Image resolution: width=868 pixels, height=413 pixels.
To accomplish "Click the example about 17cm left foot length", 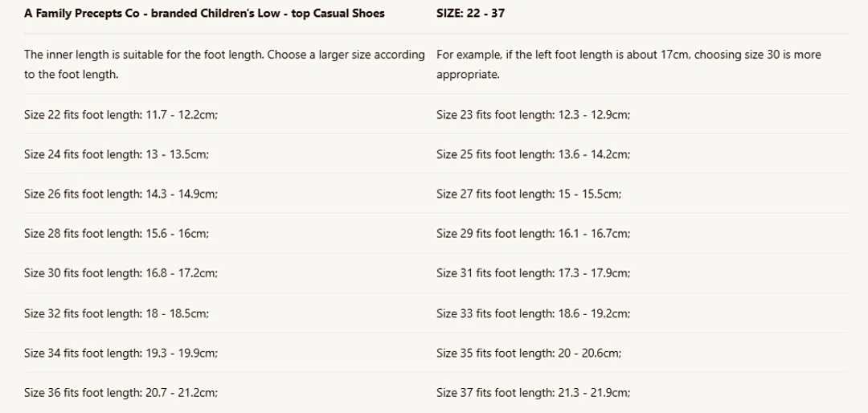I will click(x=628, y=64).
